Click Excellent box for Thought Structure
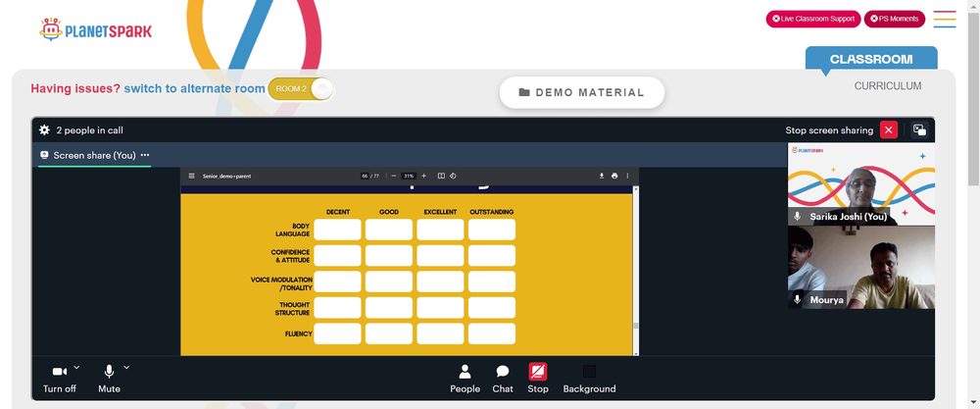The height and width of the screenshot is (409, 980). [x=441, y=307]
